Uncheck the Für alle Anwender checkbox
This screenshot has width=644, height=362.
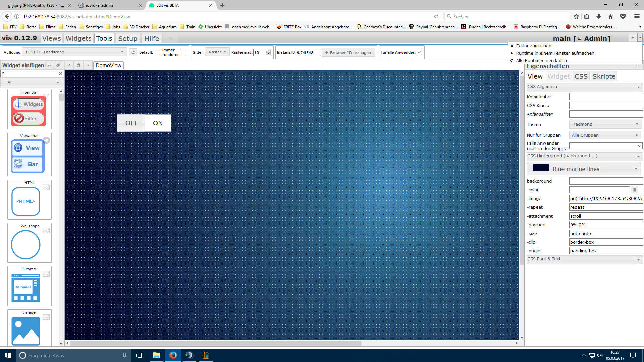click(420, 52)
